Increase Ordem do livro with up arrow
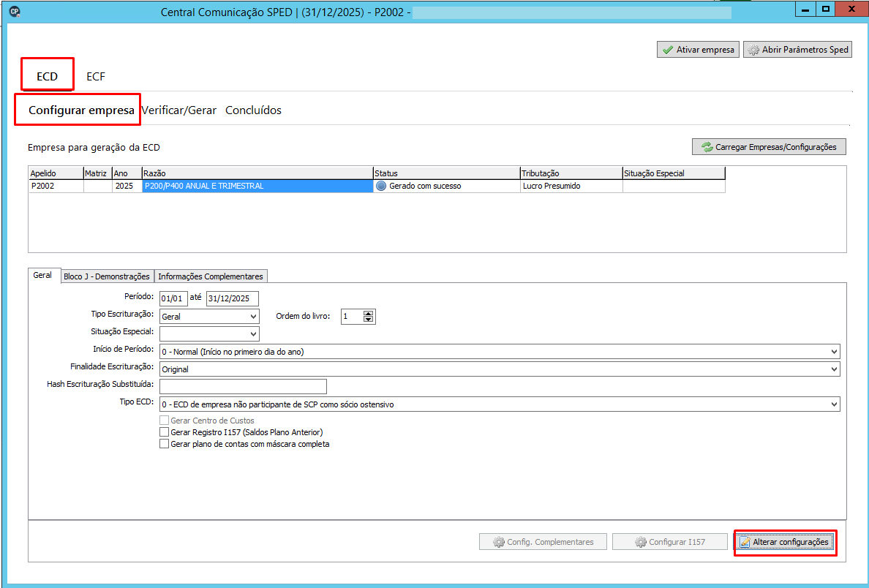869x588 pixels. [x=369, y=314]
